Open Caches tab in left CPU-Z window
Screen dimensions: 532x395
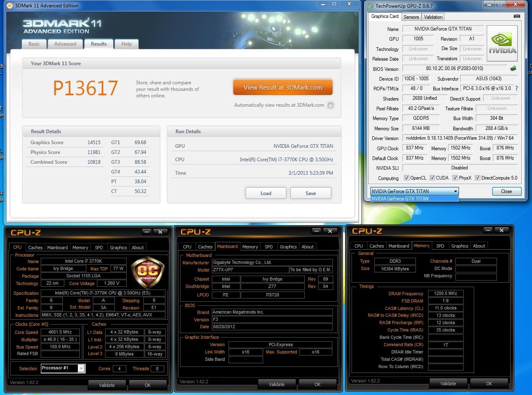tap(35, 248)
